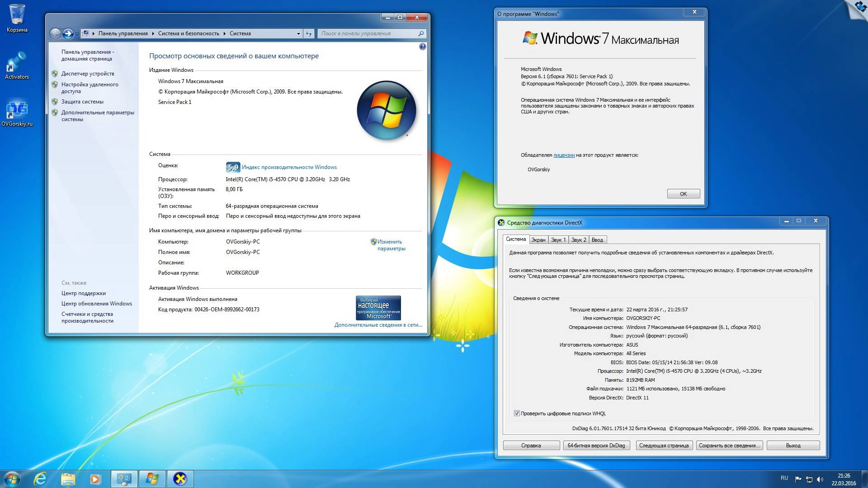Viewport: 868px width, 488px height.
Task: Select the 'Система' tab in DirectX tool
Action: click(x=516, y=239)
